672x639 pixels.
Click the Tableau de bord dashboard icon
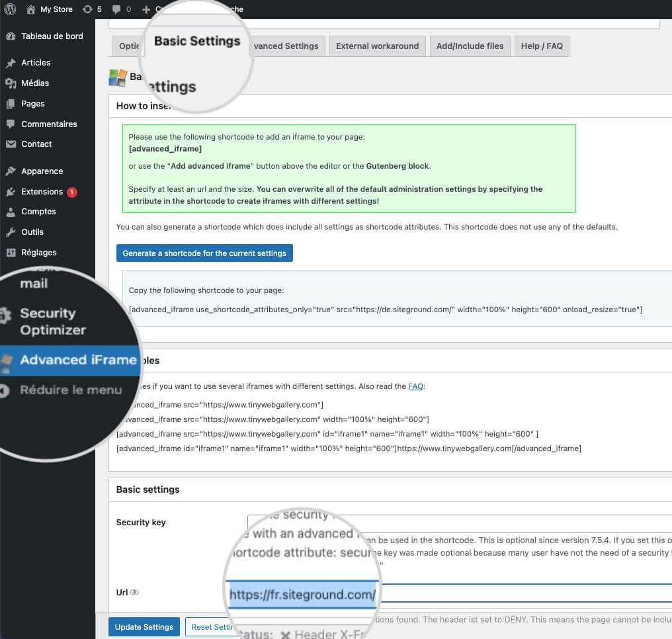(11, 36)
